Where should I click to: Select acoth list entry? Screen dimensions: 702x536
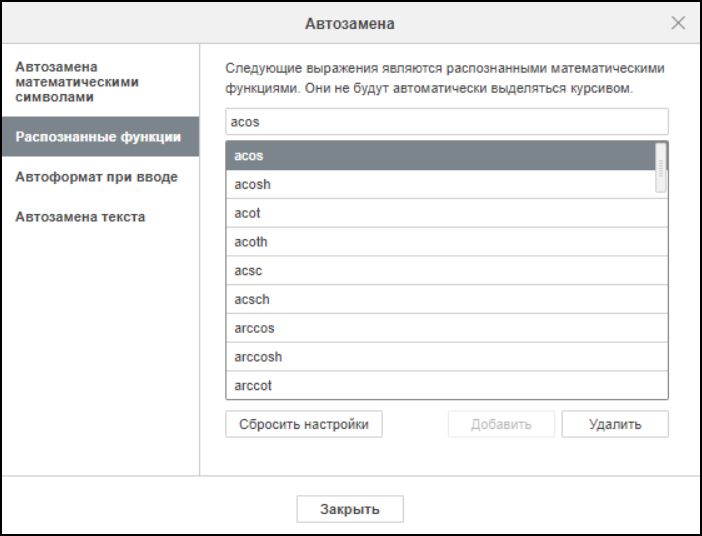pos(447,242)
